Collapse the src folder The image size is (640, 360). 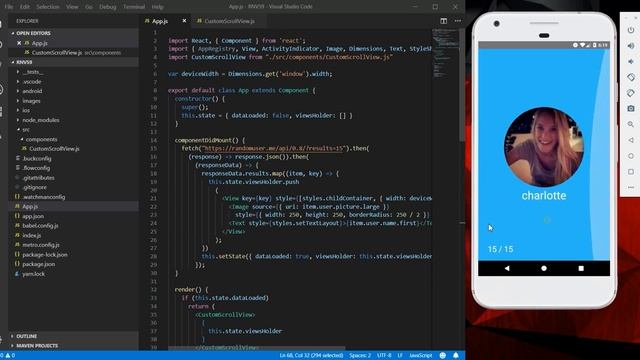click(26, 129)
